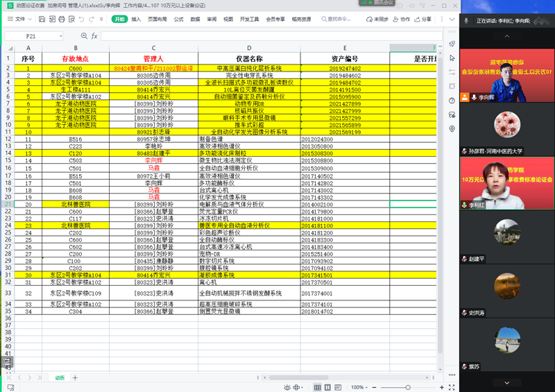555x392 pixels.
Task: Click the 协作 collaborate button
Action: 402,19
